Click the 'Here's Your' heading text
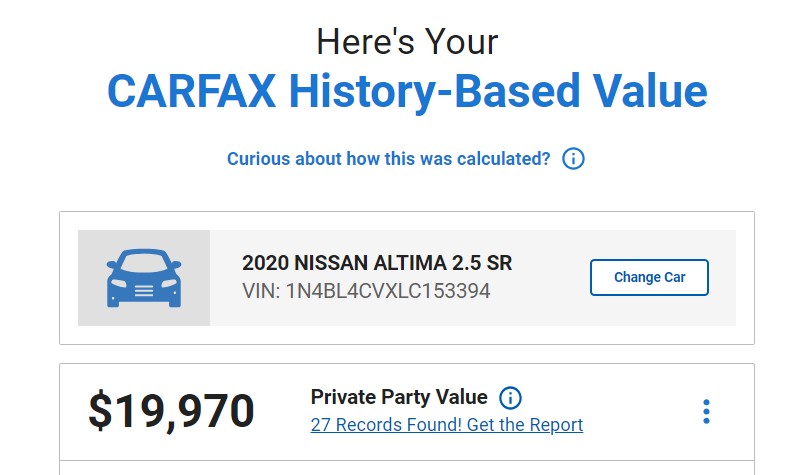This screenshot has height=475, width=808. coord(407,41)
